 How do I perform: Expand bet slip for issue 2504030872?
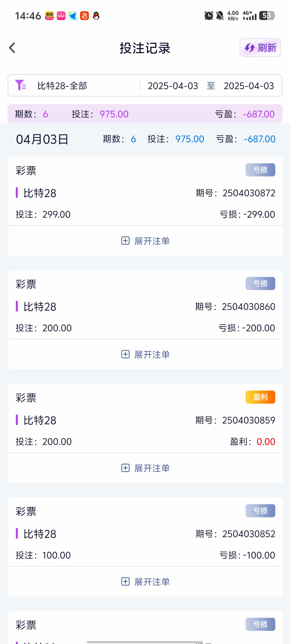pyautogui.click(x=146, y=241)
